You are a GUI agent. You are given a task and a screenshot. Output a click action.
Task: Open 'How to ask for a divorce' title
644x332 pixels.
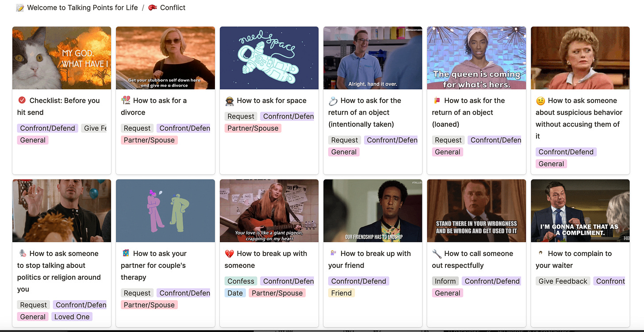point(153,107)
